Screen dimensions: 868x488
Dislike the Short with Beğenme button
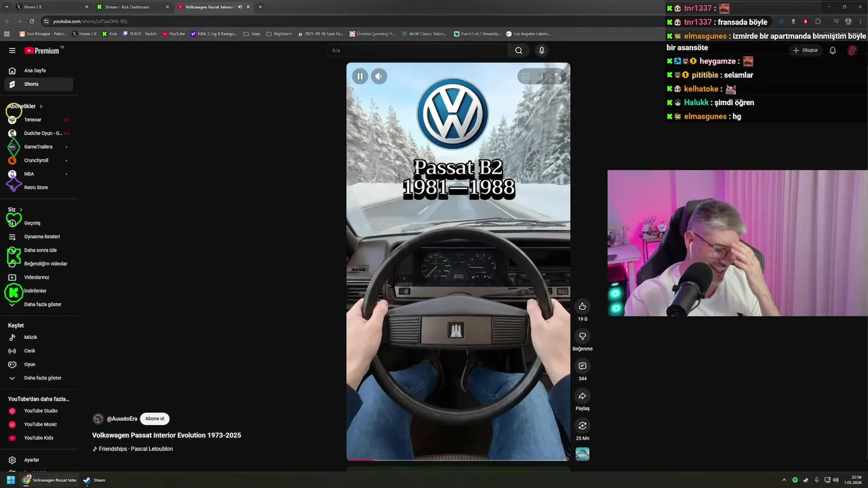582,336
